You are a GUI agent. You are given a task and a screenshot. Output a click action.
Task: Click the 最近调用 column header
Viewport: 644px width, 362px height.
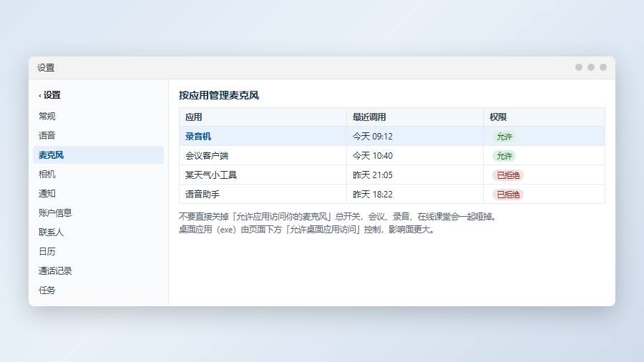coord(415,117)
